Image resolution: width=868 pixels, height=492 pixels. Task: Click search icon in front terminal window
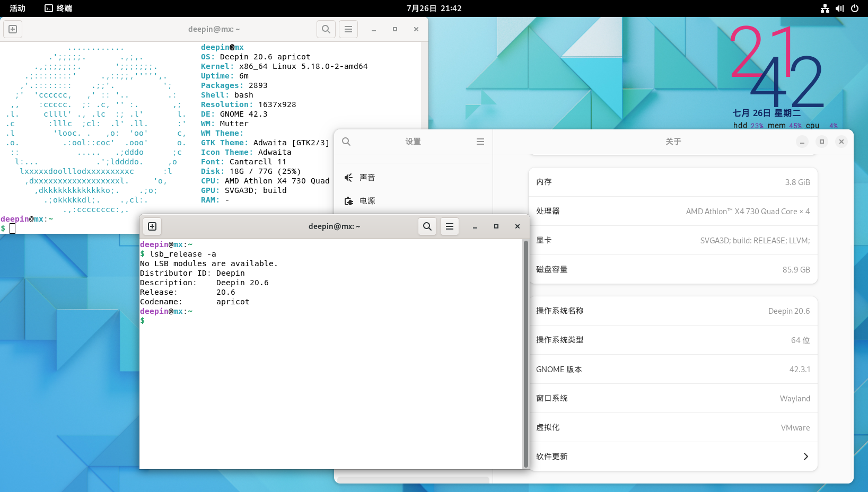(427, 226)
